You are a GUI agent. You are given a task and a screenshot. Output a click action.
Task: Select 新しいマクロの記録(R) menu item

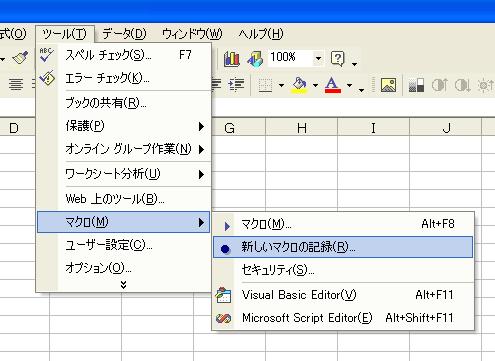click(x=343, y=247)
